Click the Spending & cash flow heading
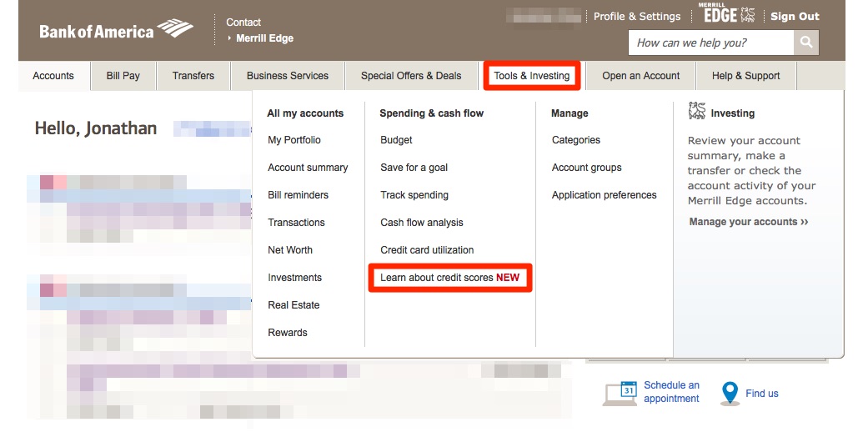Screen dimensions: 868x432 [432, 113]
